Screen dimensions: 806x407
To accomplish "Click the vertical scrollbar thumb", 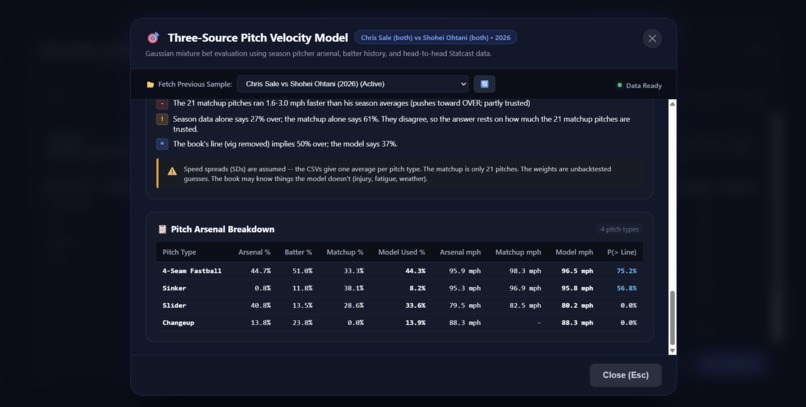I will click(672, 319).
